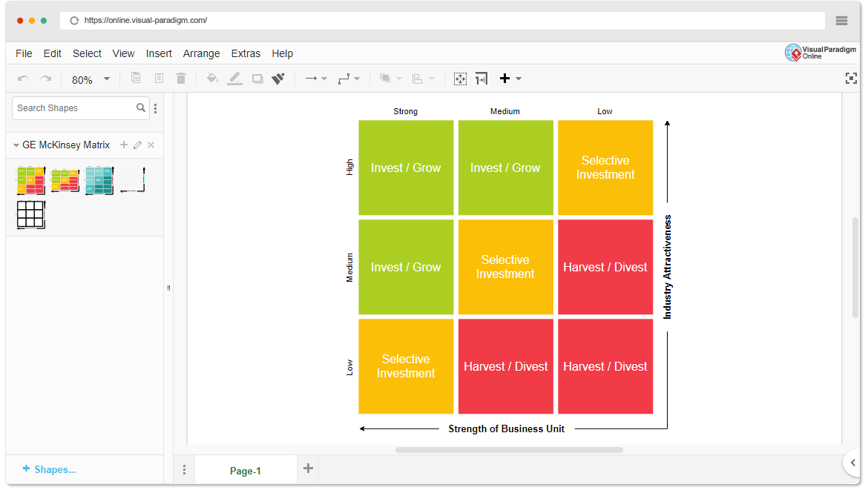
Task: Open page options three-dot menu
Action: pyautogui.click(x=184, y=470)
